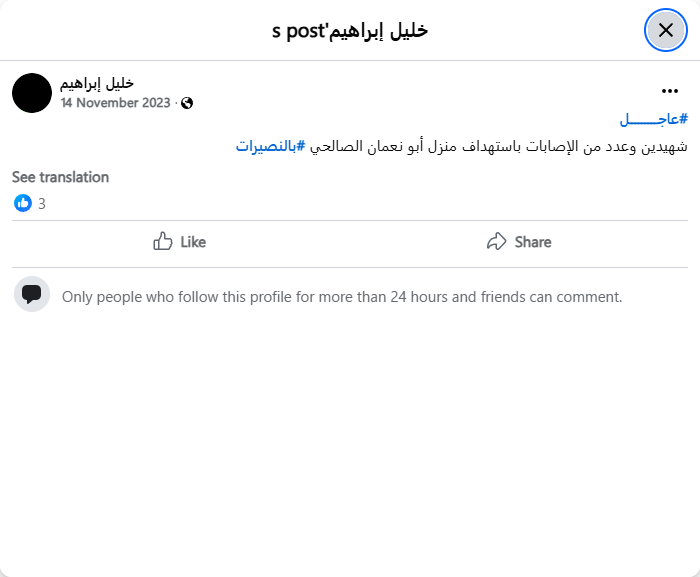Click the 14 November 2023 timestamp
The height and width of the screenshot is (577, 700).
click(115, 102)
